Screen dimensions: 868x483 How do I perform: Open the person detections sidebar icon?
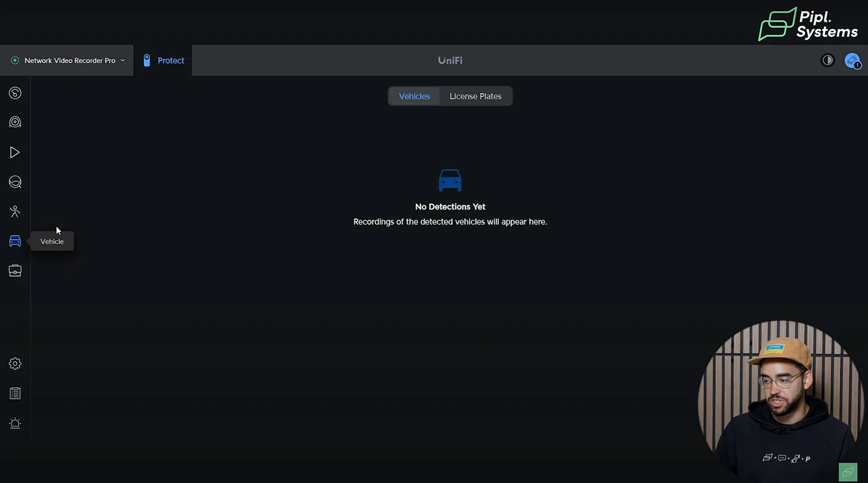point(15,212)
